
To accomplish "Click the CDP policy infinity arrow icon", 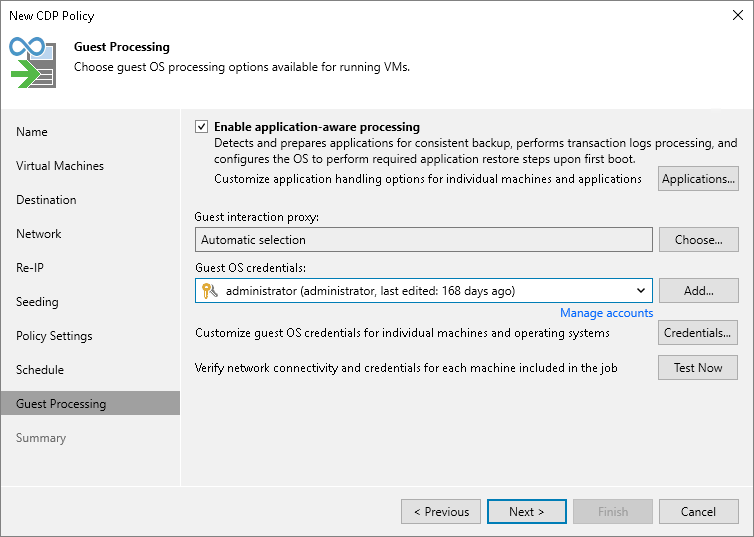I will [33, 62].
